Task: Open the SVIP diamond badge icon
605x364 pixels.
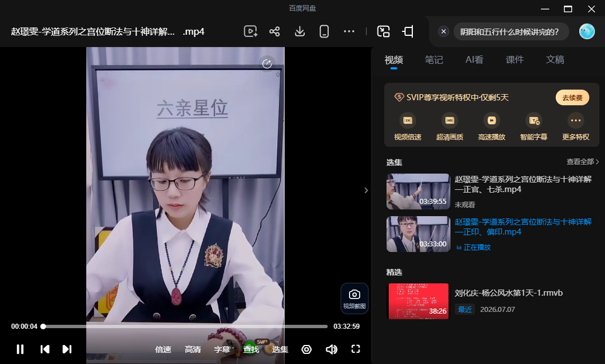Action: point(399,97)
